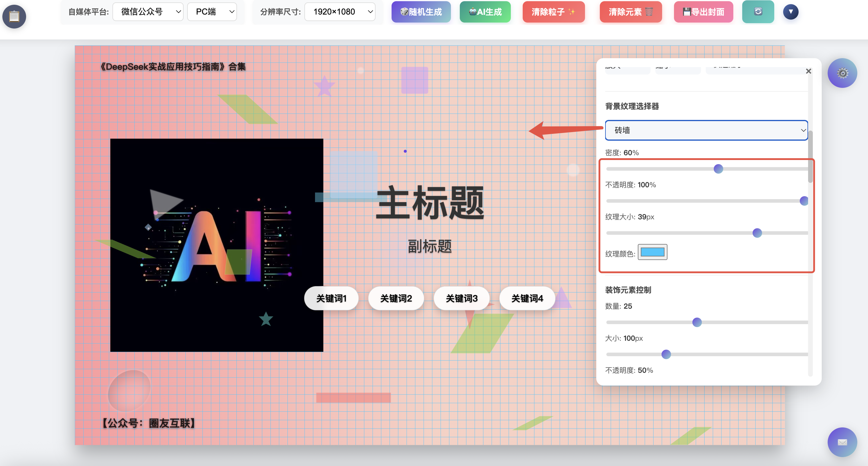Click 导出封面 save button
Viewport: 868px width, 466px height.
pyautogui.click(x=703, y=12)
